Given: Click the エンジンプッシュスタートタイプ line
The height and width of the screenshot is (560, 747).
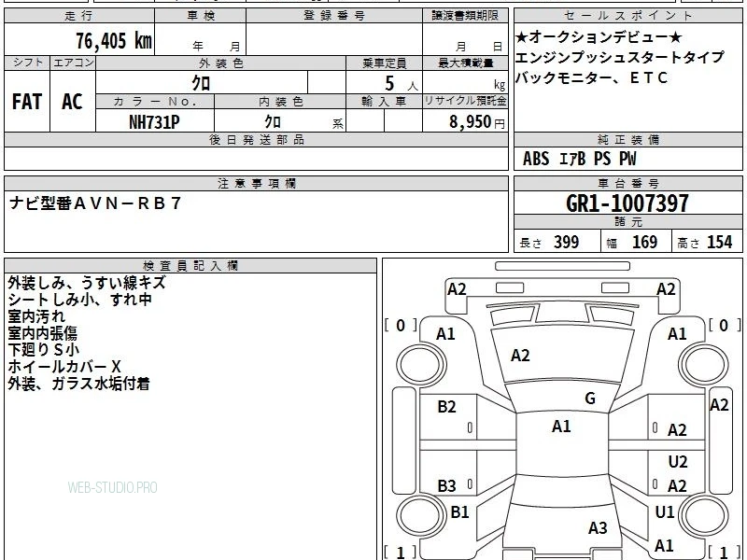Looking at the screenshot, I should 620,57.
